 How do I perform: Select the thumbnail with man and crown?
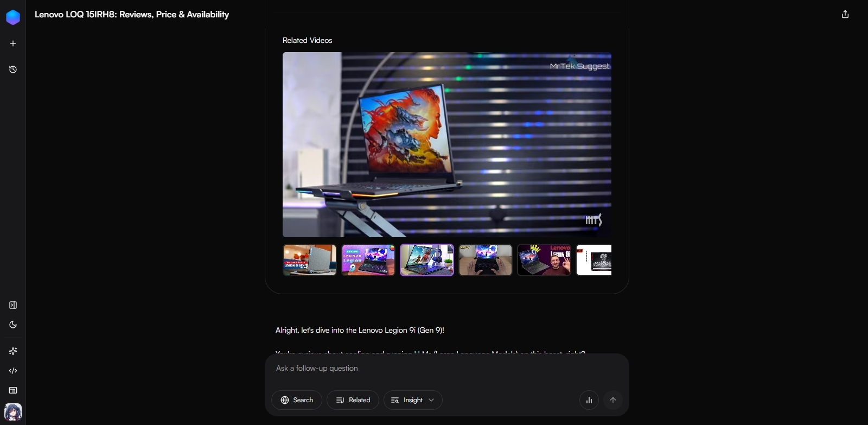pyautogui.click(x=544, y=260)
